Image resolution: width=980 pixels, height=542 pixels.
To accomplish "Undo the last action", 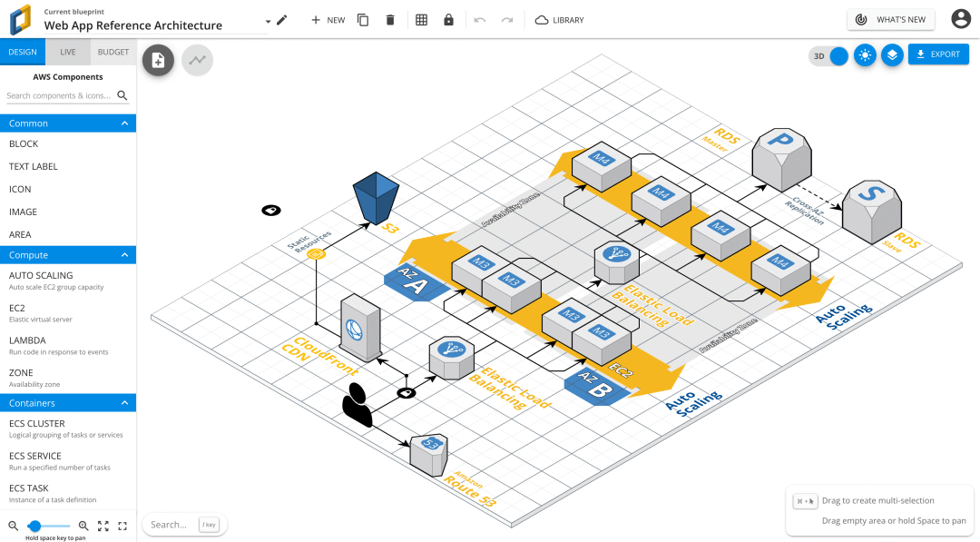I will click(x=479, y=20).
